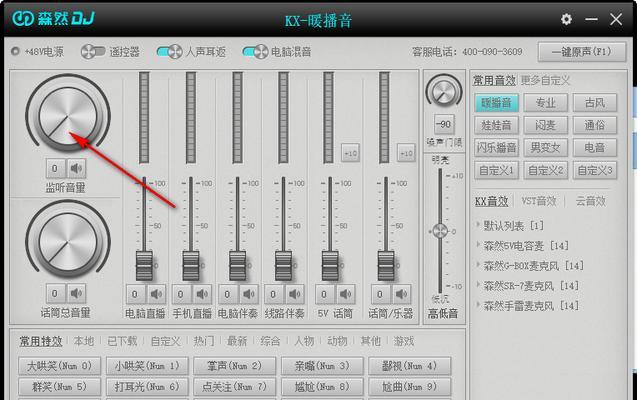This screenshot has height=400, width=637.
Task: Play 尴尬(Num 8) effect
Action: click(x=322, y=387)
